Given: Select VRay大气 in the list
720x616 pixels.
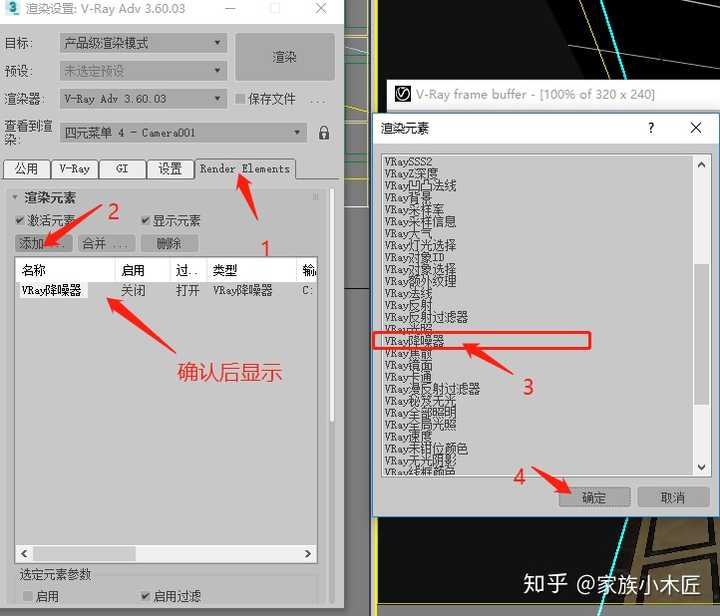Looking at the screenshot, I should (x=408, y=233).
